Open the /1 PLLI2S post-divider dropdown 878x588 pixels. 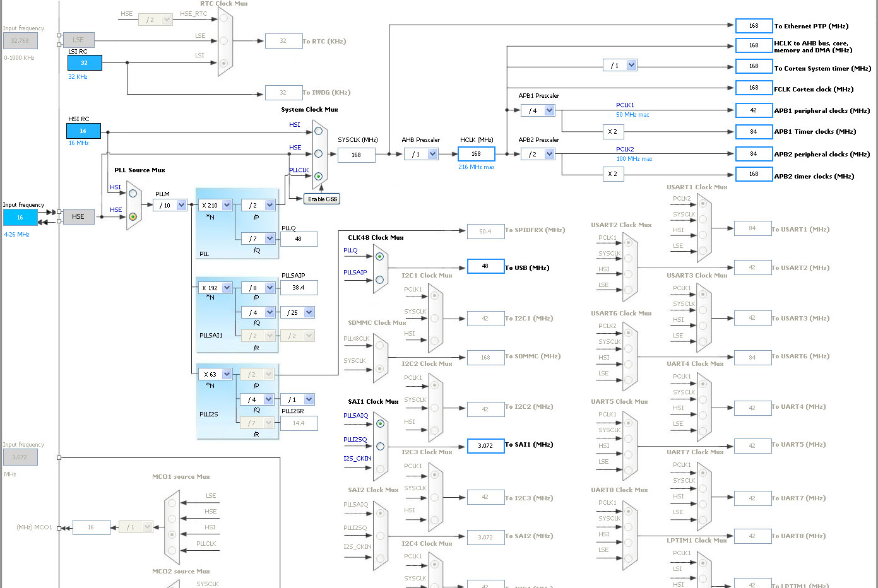click(309, 399)
